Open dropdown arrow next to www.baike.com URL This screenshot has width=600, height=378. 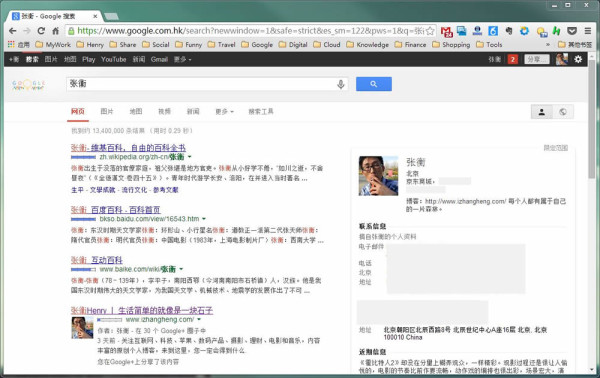click(x=181, y=269)
